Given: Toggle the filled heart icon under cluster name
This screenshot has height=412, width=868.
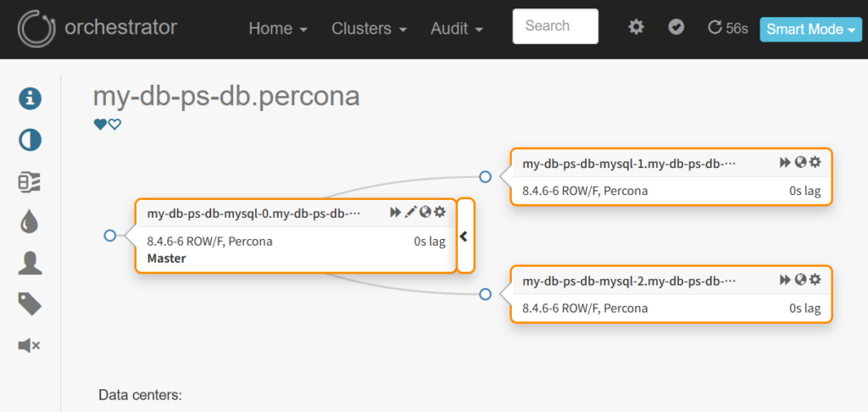Looking at the screenshot, I should 100,125.
